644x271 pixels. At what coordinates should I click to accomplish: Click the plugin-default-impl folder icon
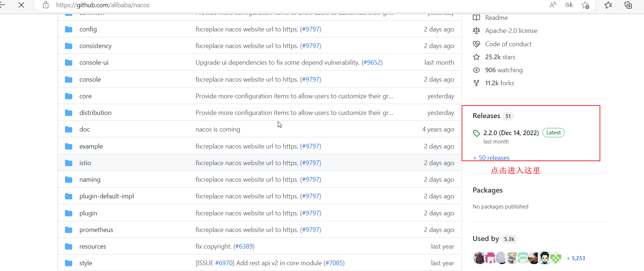pos(69,196)
